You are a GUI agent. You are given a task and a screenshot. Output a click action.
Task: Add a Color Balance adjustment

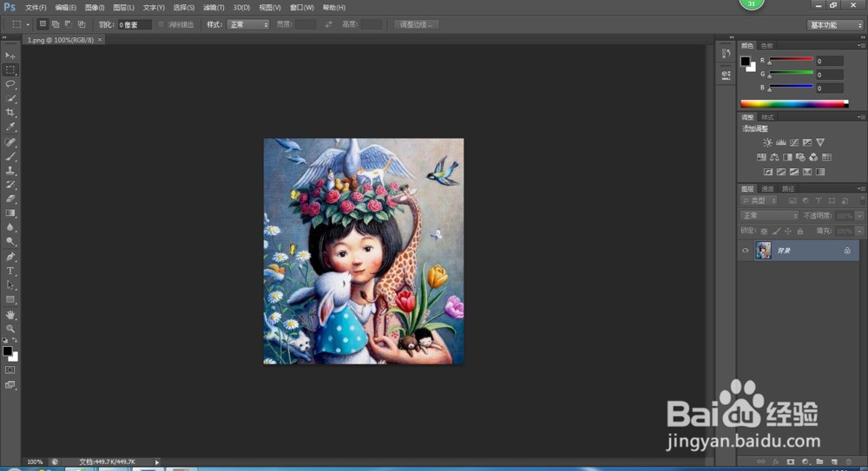774,157
